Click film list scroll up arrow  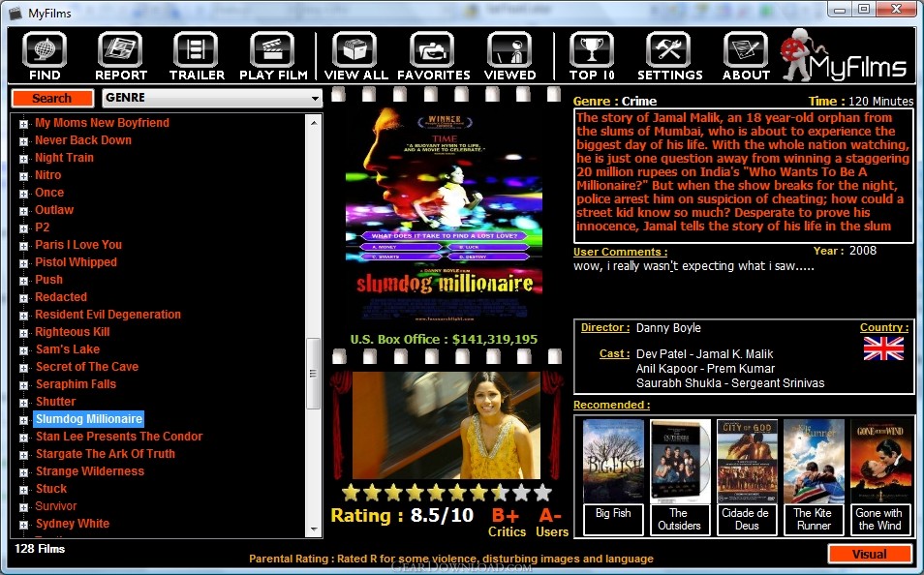(314, 123)
